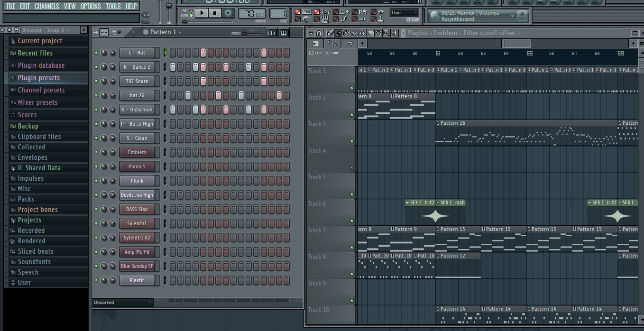644x331 pixels.
Task: Click the Sylenth1 #2 channel button
Action: pyautogui.click(x=137, y=238)
